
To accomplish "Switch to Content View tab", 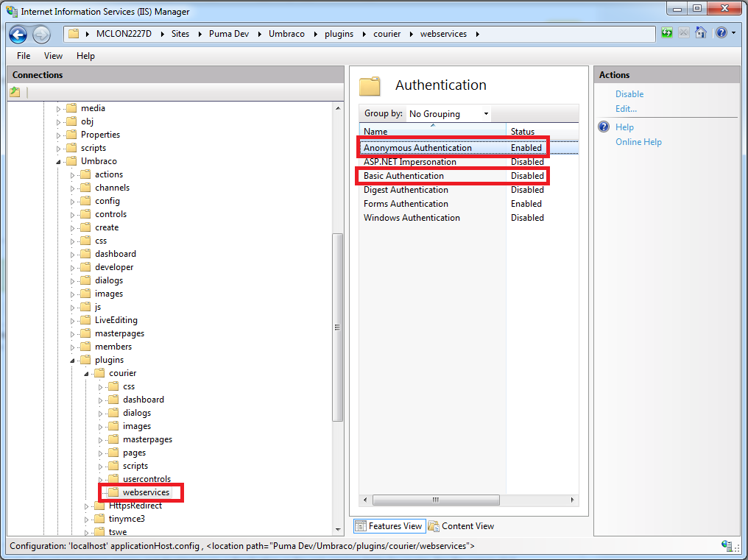I will [x=462, y=526].
